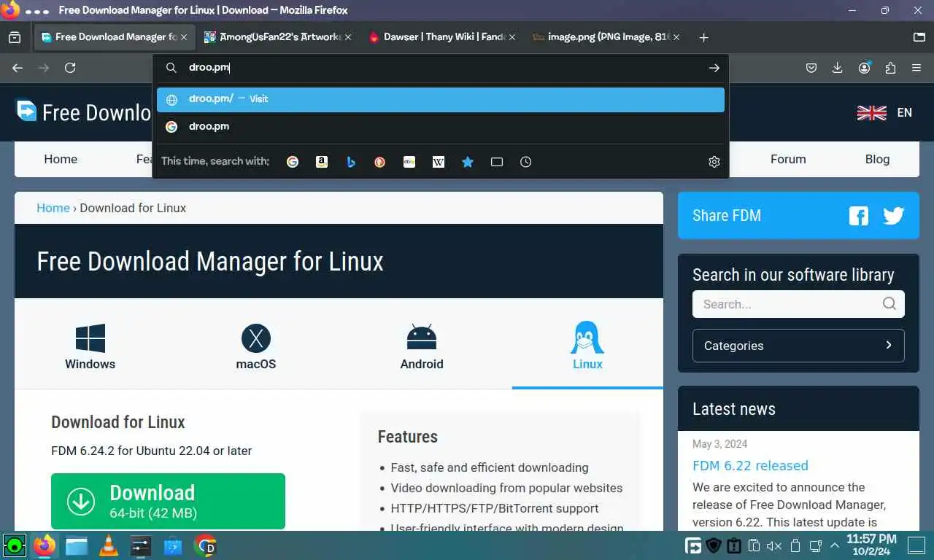
Task: Click the green Download 64-bit button
Action: [168, 501]
